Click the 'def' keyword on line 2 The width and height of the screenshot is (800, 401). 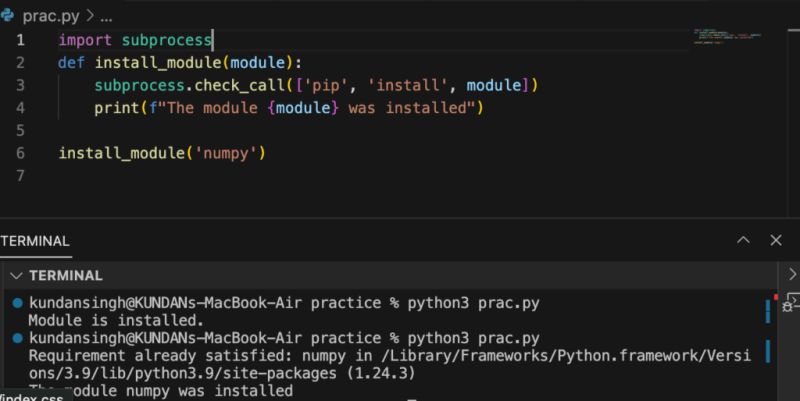pos(71,62)
